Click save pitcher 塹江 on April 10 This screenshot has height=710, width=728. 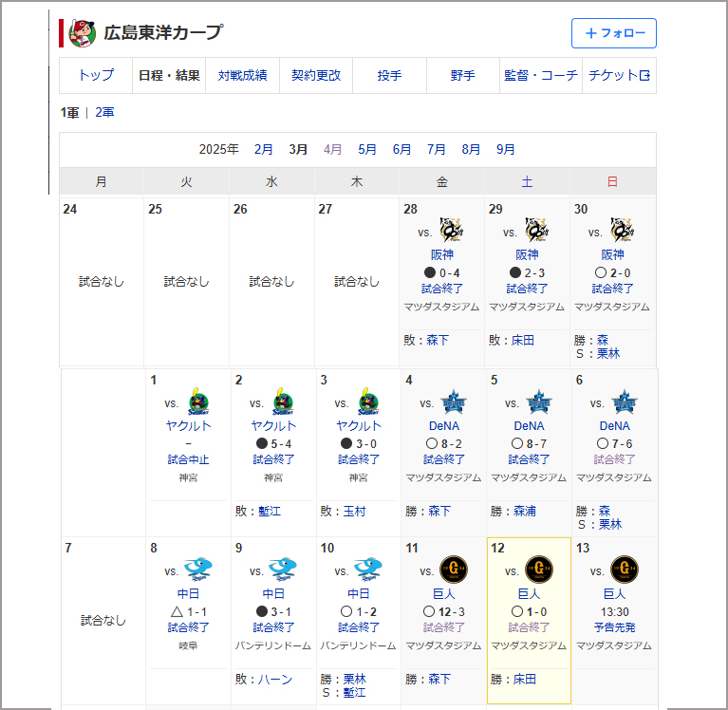tap(354, 693)
